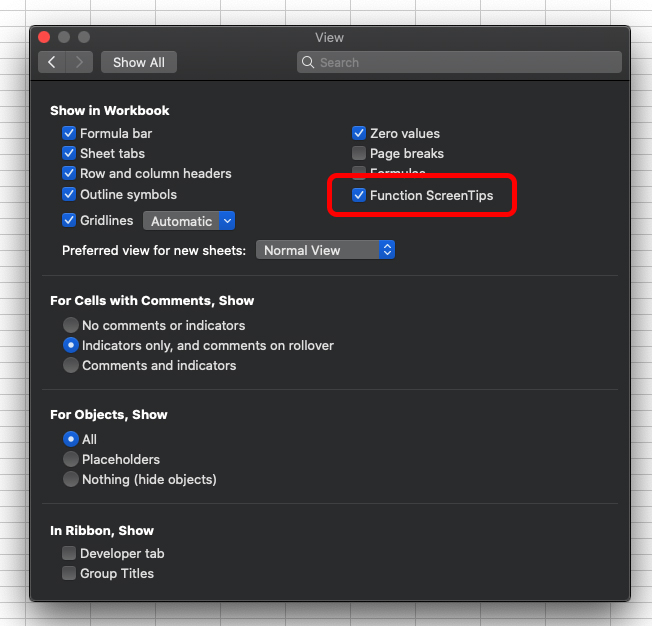Enable the Developer tab checkbox
The width and height of the screenshot is (652, 626).
click(x=69, y=553)
